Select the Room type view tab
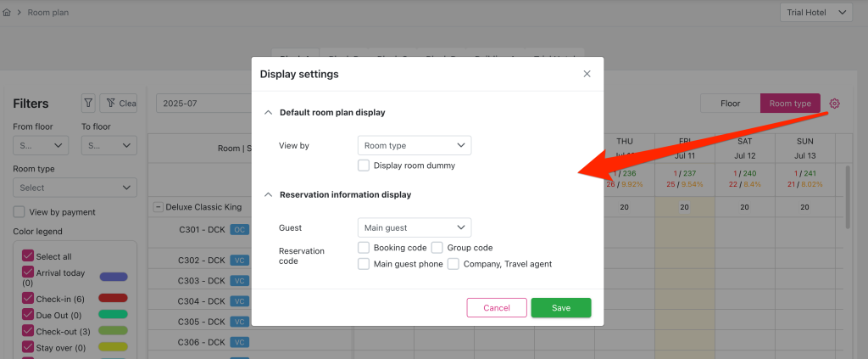868x359 pixels. 790,104
